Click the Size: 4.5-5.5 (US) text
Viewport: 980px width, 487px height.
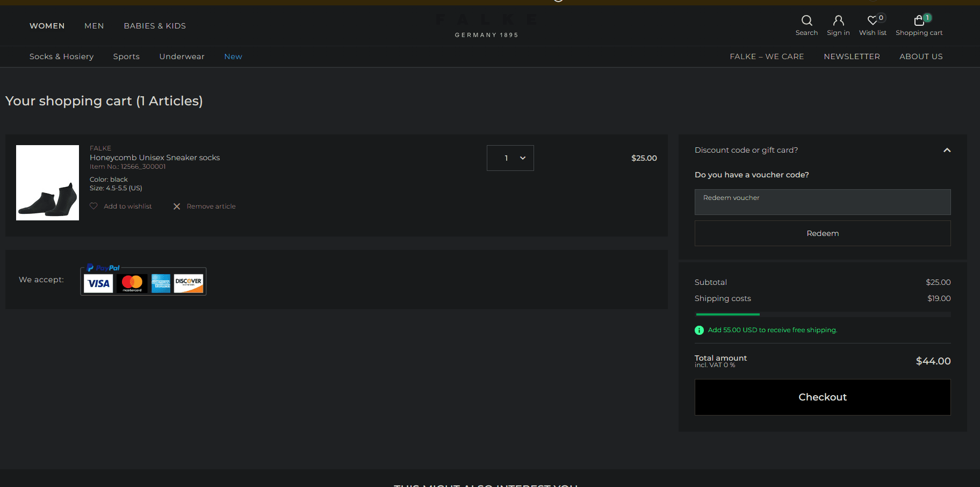tap(116, 188)
